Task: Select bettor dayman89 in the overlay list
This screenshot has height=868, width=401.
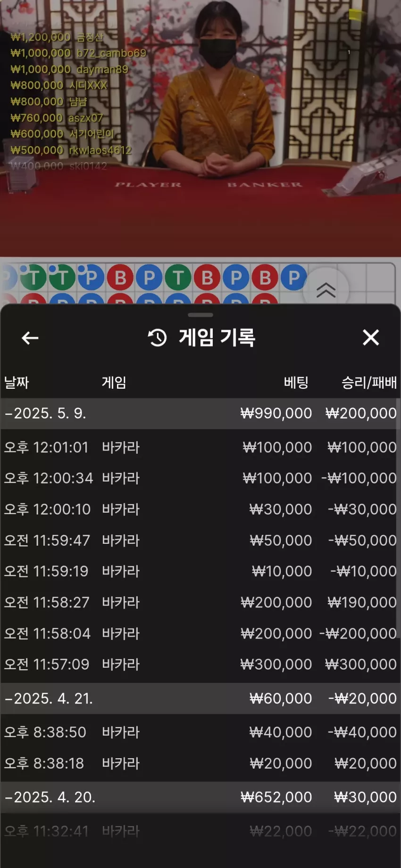Action: 102,69
